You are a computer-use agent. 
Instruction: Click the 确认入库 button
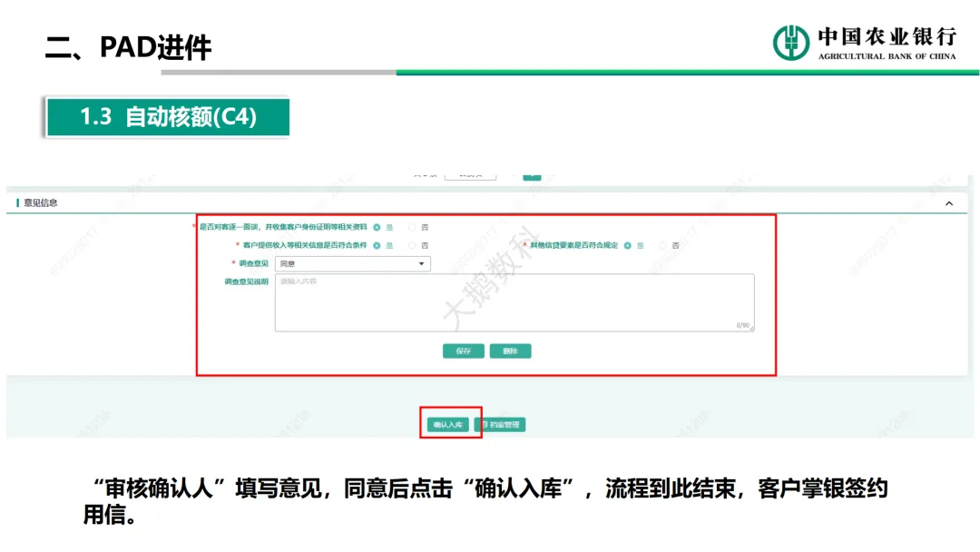[448, 425]
